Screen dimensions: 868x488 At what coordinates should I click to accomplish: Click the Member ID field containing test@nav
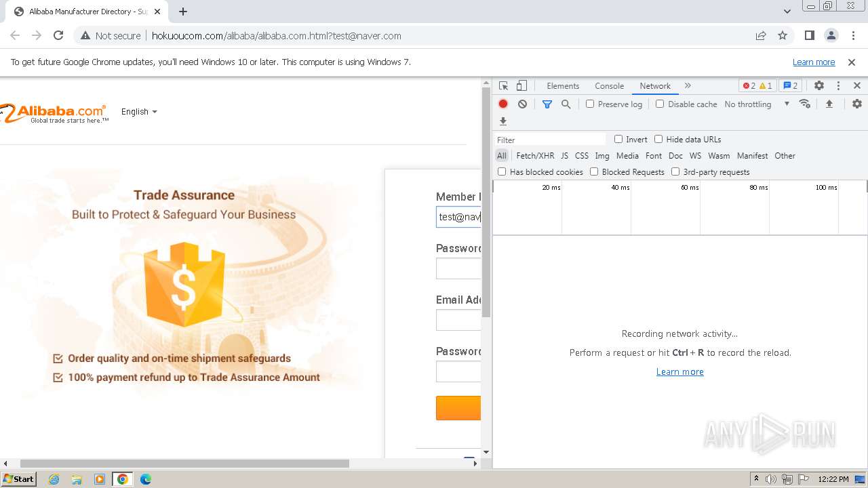pos(458,217)
